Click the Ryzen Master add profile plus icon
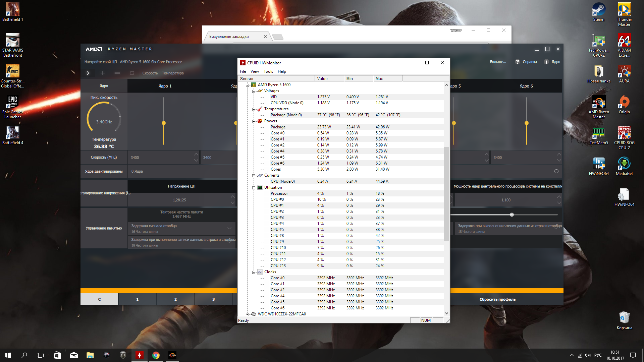The height and width of the screenshot is (362, 644). 103,73
